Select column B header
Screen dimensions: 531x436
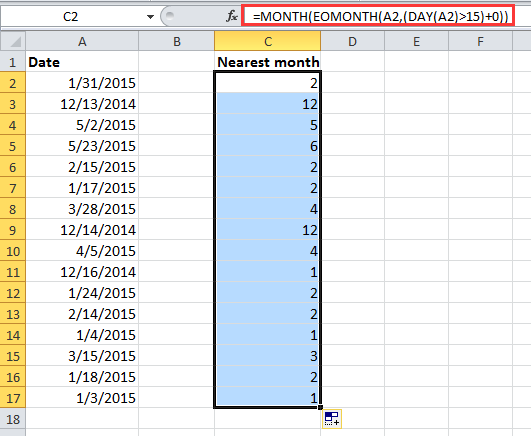coord(176,41)
